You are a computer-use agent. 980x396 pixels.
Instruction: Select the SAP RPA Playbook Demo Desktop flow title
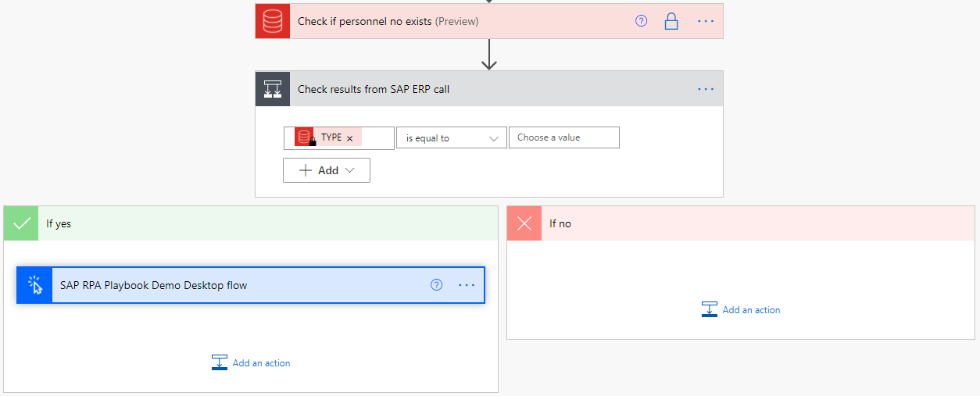[x=154, y=285]
